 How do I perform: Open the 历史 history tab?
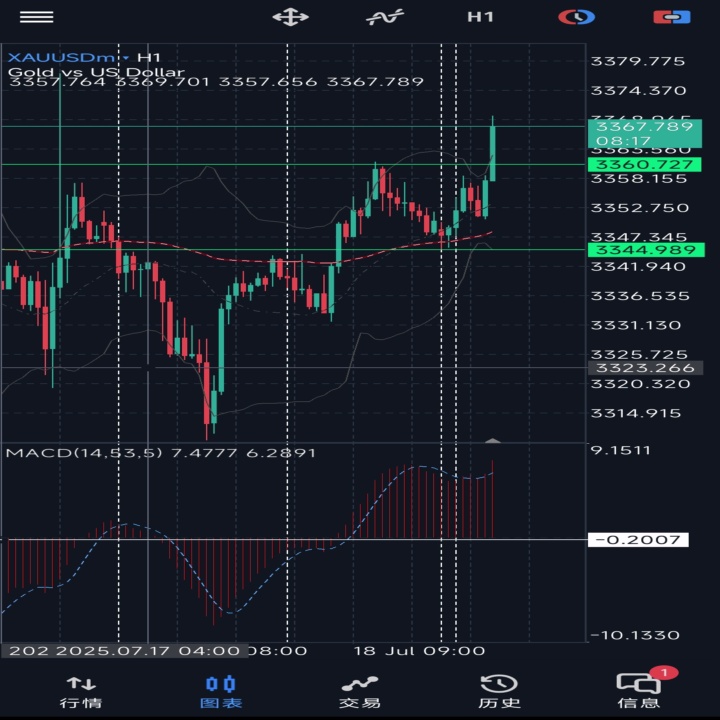[x=499, y=692]
